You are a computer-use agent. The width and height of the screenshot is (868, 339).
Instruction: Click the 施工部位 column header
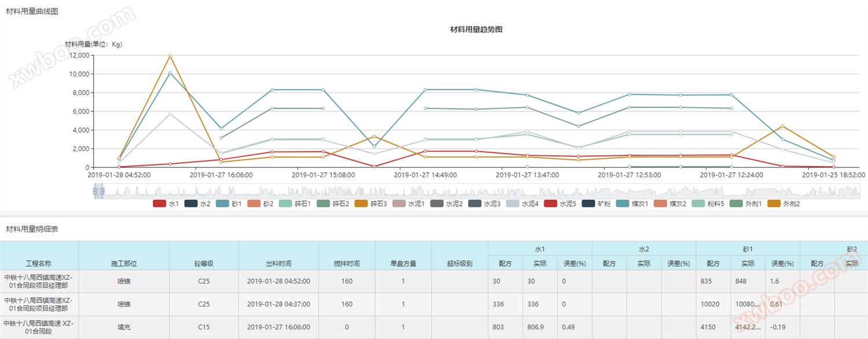pos(124,263)
